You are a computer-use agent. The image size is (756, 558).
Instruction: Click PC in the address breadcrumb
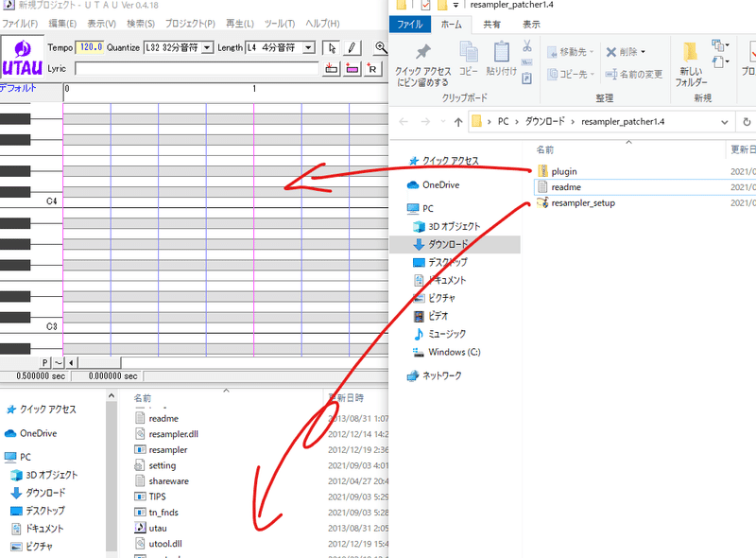pos(503,122)
